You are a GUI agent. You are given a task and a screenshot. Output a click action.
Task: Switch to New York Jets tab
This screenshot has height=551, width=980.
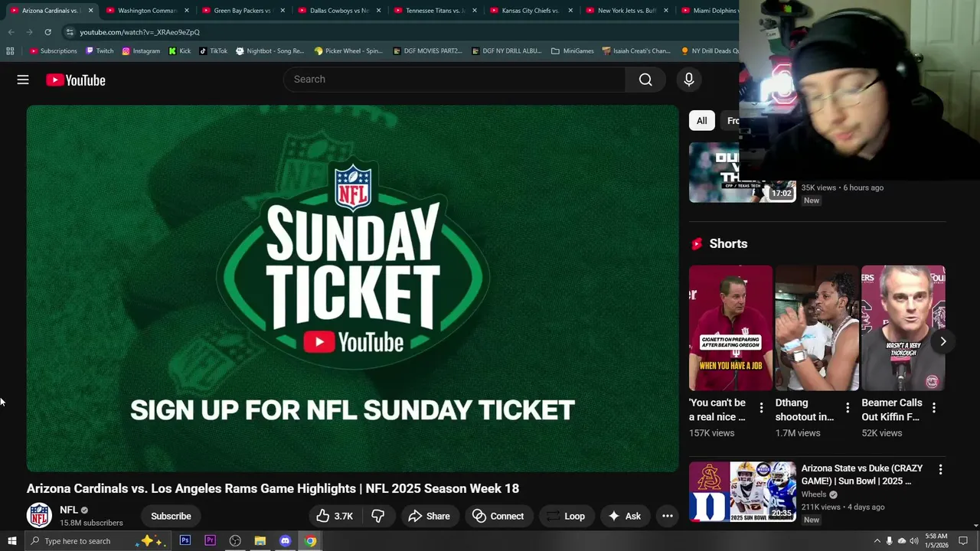[x=626, y=11]
